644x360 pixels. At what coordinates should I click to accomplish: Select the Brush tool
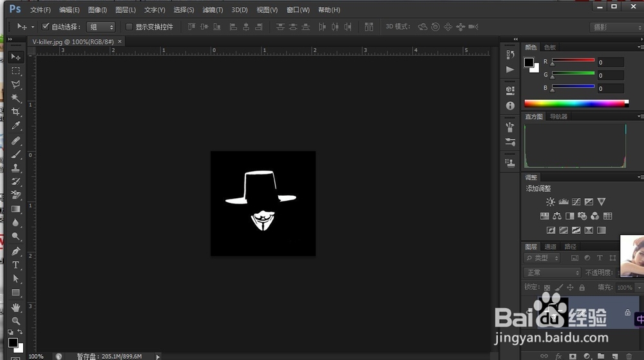15,155
